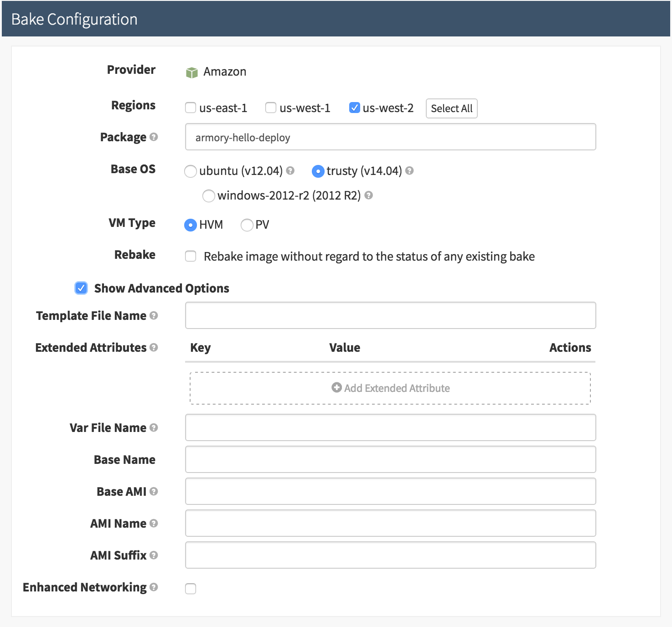Click the help icon next to Package
Screen dimensions: 672x627
(x=154, y=137)
